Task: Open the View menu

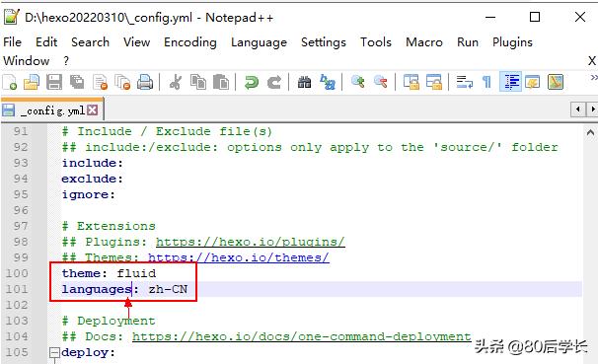Action: (136, 42)
